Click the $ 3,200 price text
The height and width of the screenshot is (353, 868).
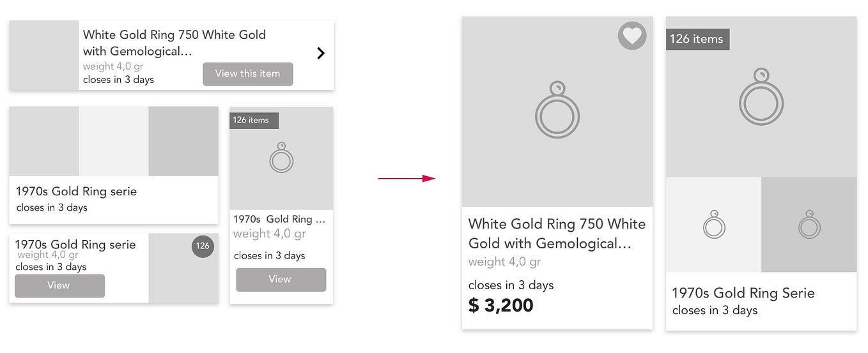pos(500,306)
